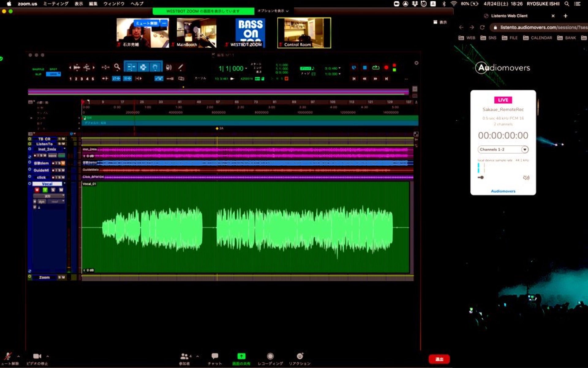Image resolution: width=588 pixels, height=368 pixels.
Task: Mute the TB CR track
Action: (63, 139)
